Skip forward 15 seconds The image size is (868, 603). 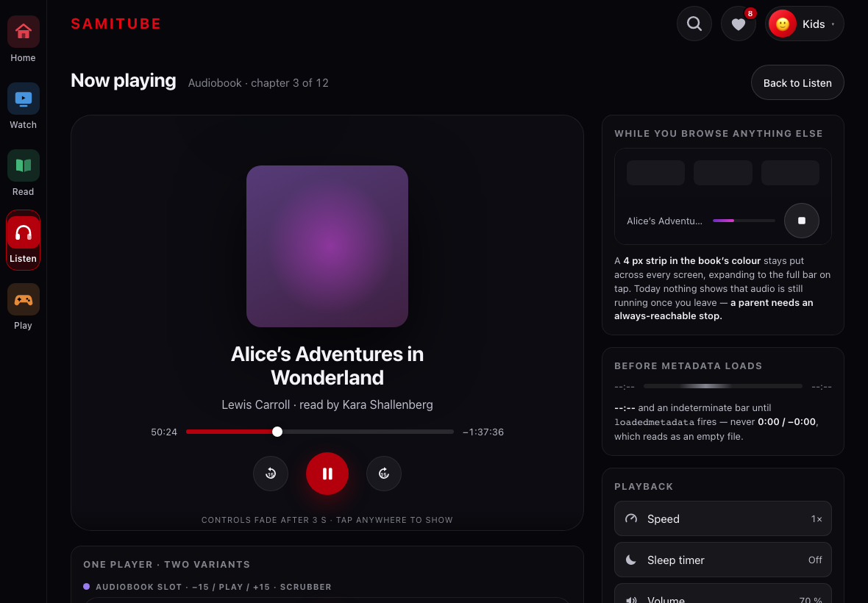pyautogui.click(x=384, y=474)
